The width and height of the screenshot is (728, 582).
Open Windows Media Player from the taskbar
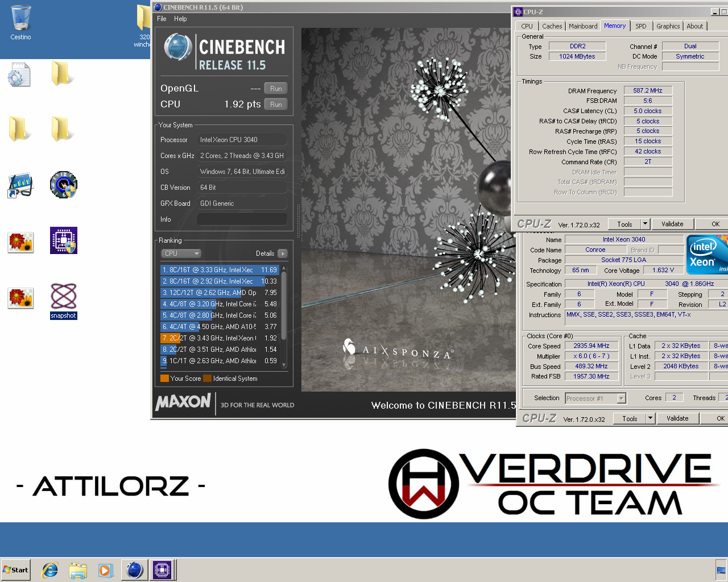coord(105,570)
